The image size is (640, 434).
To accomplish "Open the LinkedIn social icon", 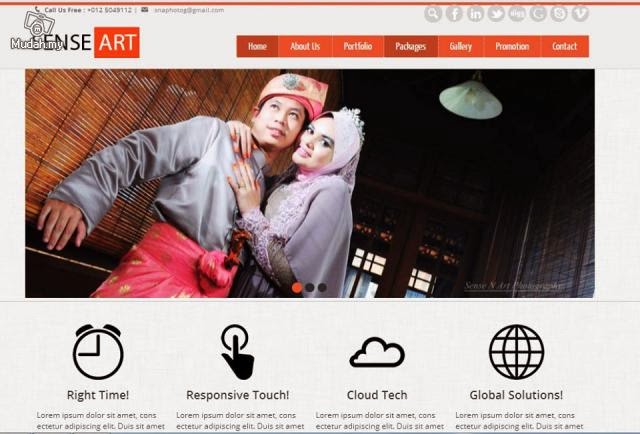I will point(475,14).
